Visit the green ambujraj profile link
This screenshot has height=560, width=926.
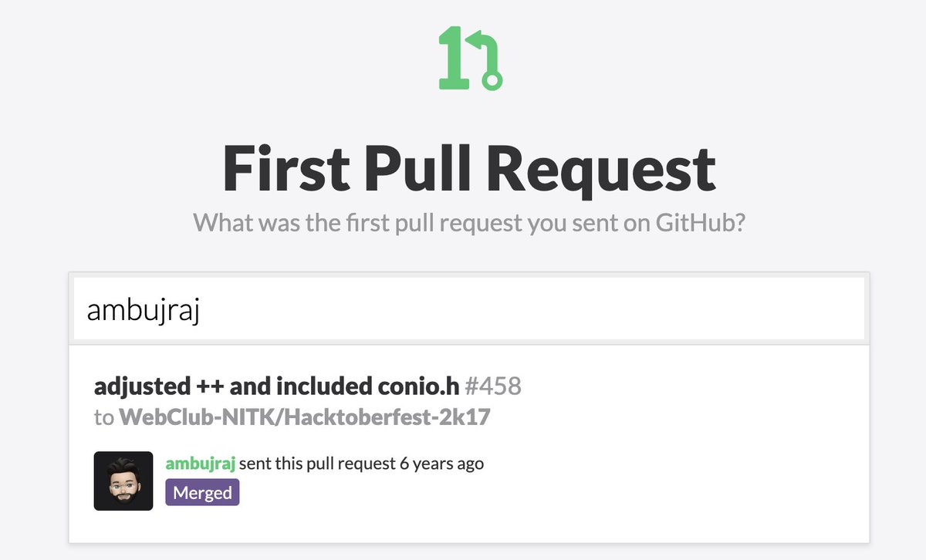201,464
